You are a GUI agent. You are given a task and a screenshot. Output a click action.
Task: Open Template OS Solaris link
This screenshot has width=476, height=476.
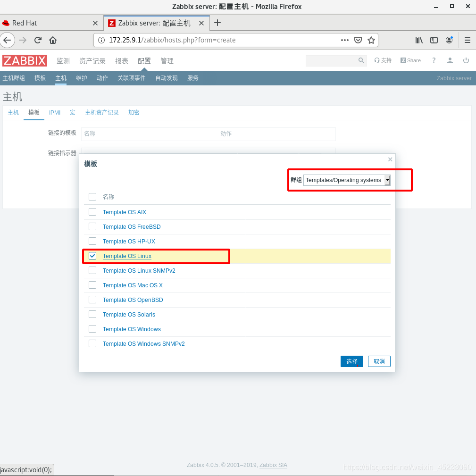pyautogui.click(x=129, y=315)
